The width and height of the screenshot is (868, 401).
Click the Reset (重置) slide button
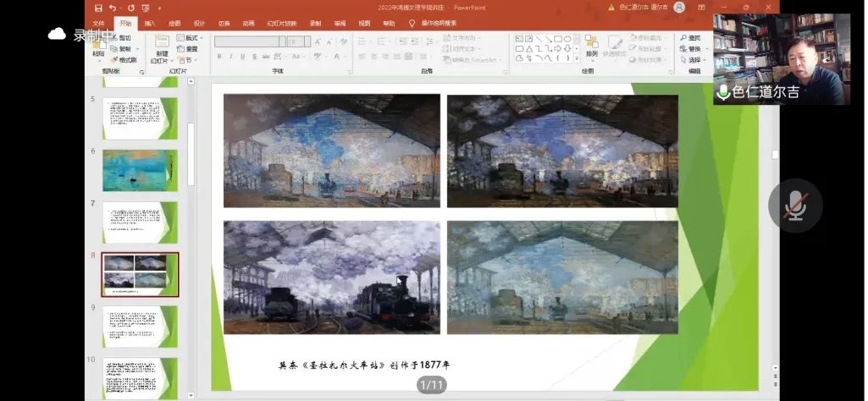(188, 49)
